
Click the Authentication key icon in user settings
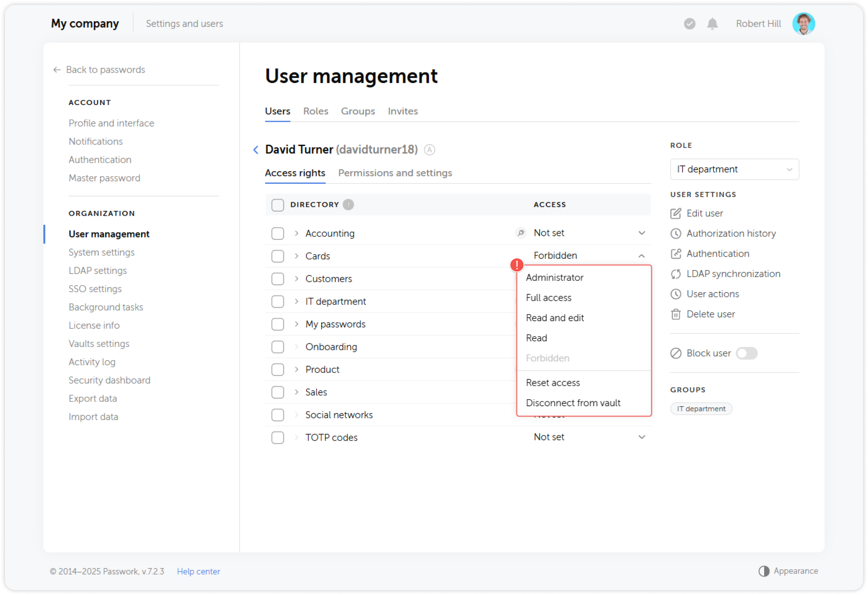coord(676,253)
